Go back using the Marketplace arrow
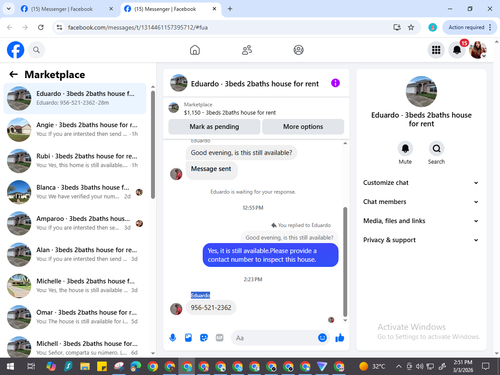The width and height of the screenshot is (500, 375). click(13, 74)
